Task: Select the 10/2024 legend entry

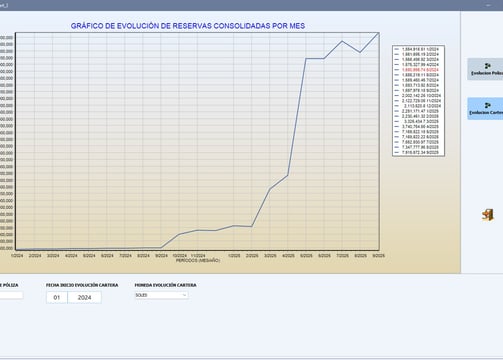Action: coord(418,95)
